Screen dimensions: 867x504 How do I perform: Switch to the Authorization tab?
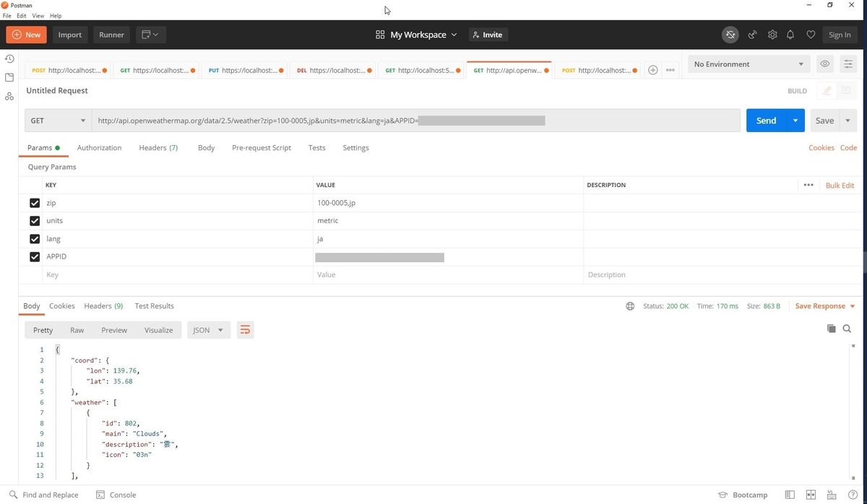(99, 147)
